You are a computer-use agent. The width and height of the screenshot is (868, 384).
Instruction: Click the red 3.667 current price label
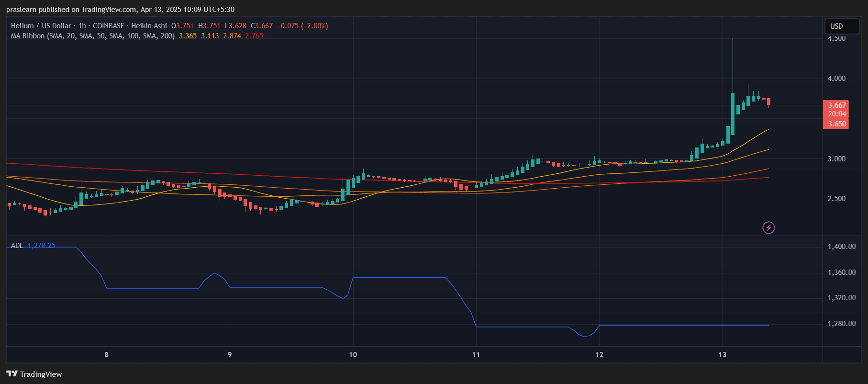836,105
